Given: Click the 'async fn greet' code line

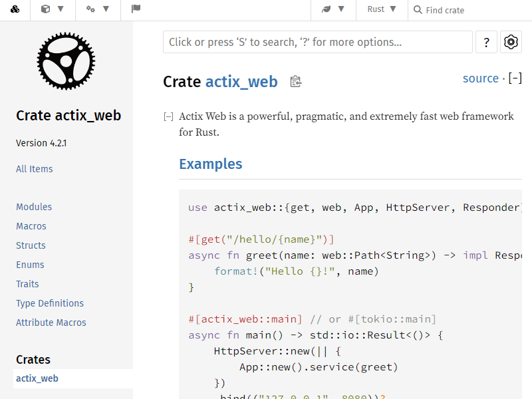Looking at the screenshot, I should tap(355, 255).
